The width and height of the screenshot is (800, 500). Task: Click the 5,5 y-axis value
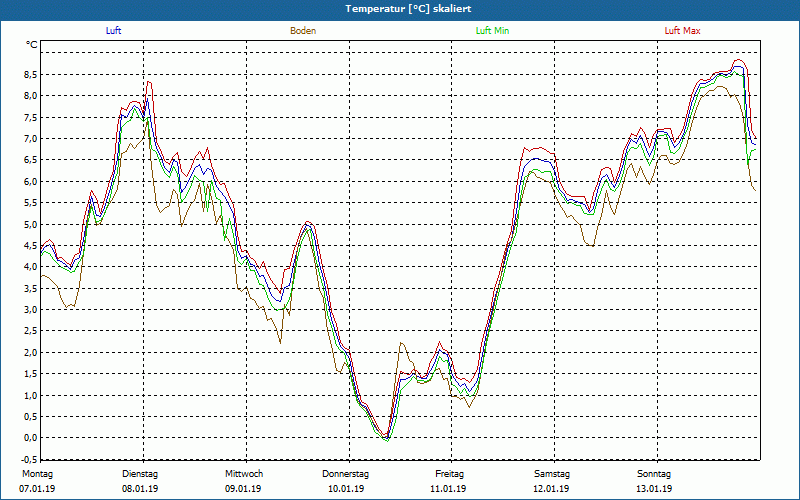tap(30, 203)
